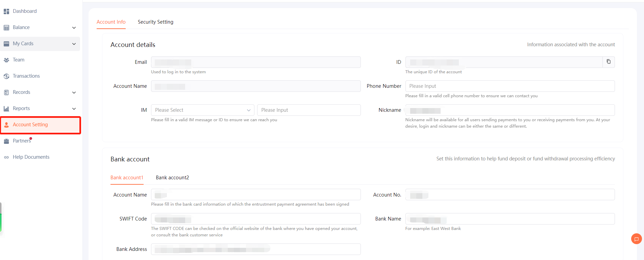Expand the Records submenu chevron
The image size is (644, 260).
pos(74,93)
